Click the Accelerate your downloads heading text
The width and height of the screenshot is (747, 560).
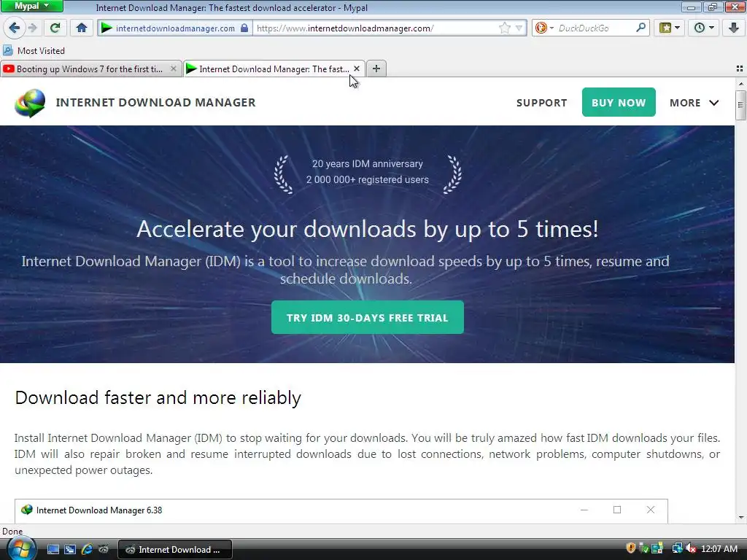tap(368, 229)
